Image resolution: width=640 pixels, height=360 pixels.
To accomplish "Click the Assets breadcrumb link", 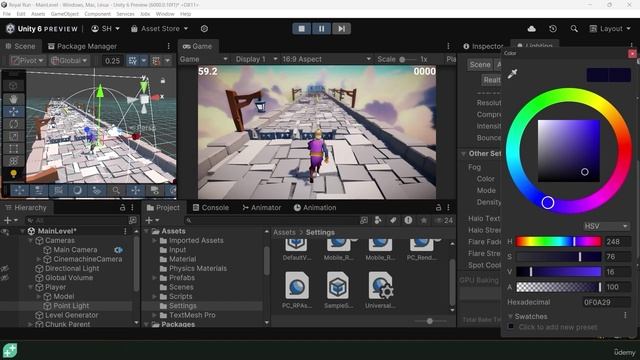I will [x=284, y=232].
